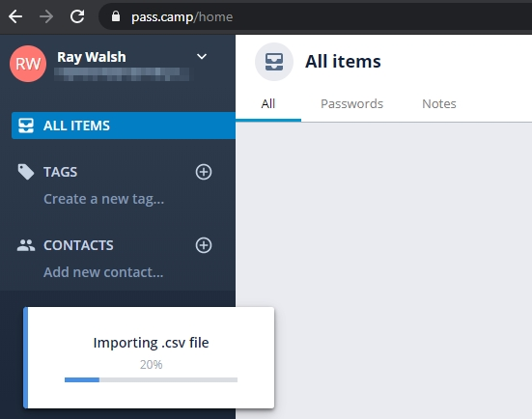
Task: Click the All items header tray icon
Action: point(274,62)
